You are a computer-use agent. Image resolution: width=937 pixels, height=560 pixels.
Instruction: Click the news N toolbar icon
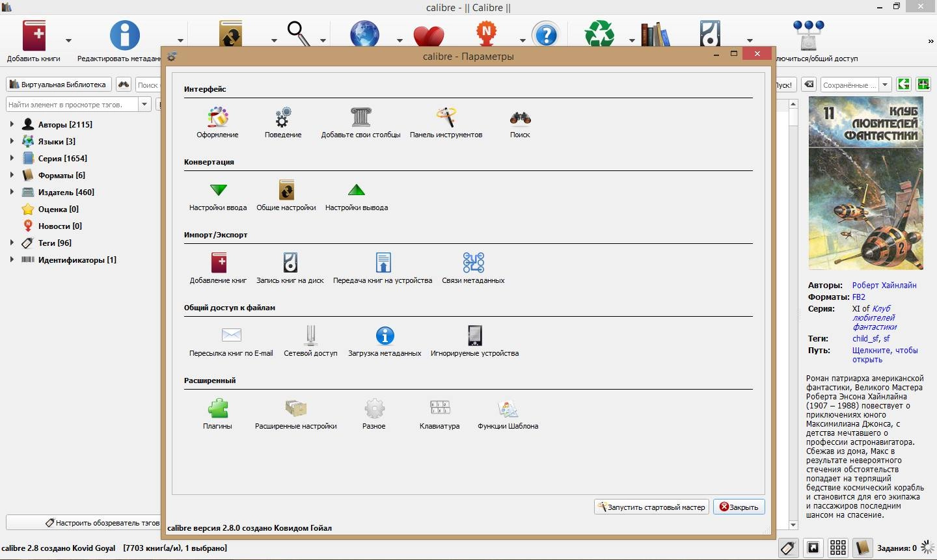[x=486, y=34]
